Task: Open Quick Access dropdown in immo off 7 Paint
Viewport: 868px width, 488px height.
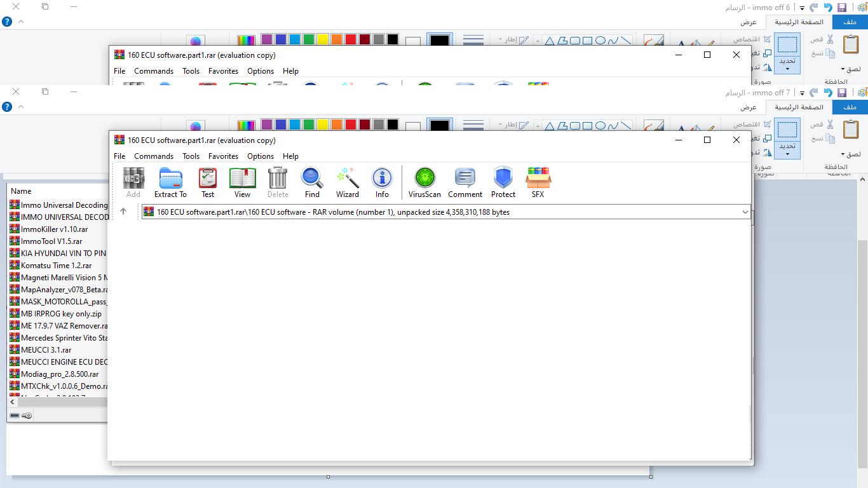Action: [803, 93]
